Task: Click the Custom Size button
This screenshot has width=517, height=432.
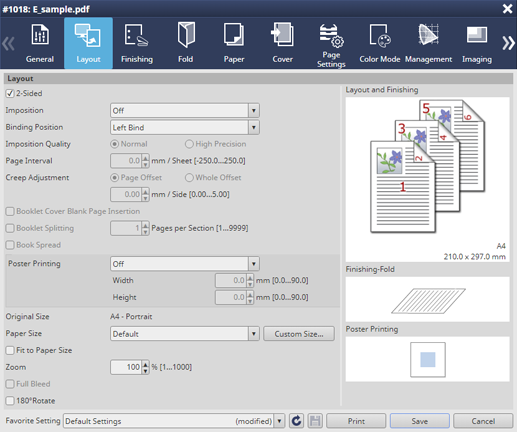Action: click(x=299, y=334)
